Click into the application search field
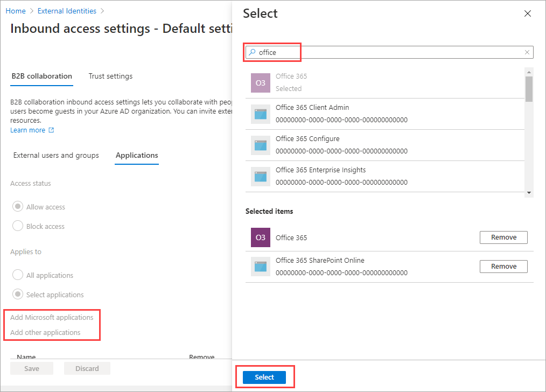This screenshot has width=546, height=392. point(388,52)
